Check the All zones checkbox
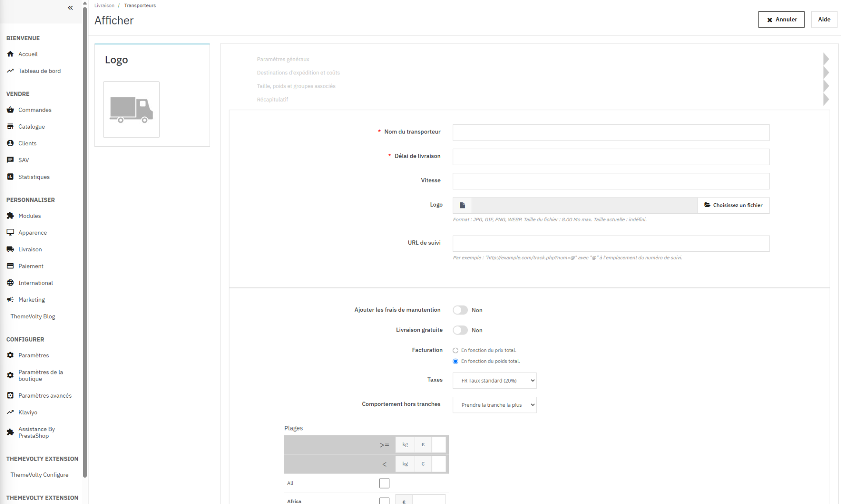The height and width of the screenshot is (504, 841). tap(384, 483)
